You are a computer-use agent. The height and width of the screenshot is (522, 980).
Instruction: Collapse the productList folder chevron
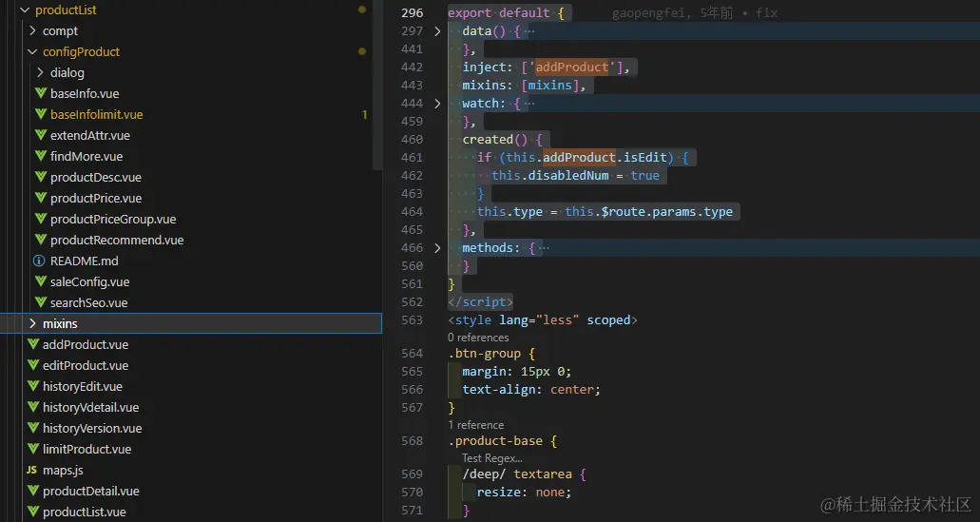tap(25, 10)
